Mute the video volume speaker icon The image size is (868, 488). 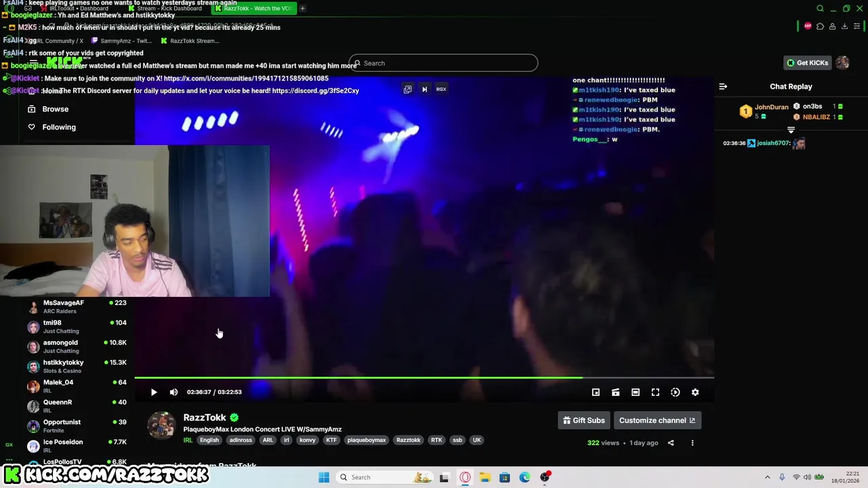click(174, 392)
